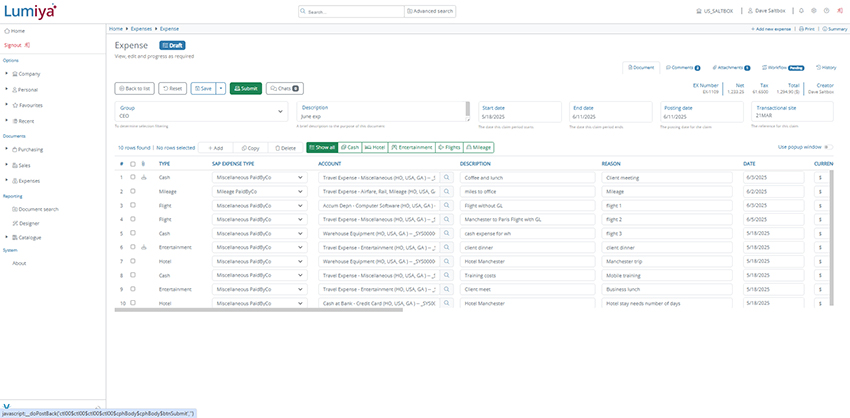Open notifications bell icon in header
850x418 pixels.
(801, 11)
